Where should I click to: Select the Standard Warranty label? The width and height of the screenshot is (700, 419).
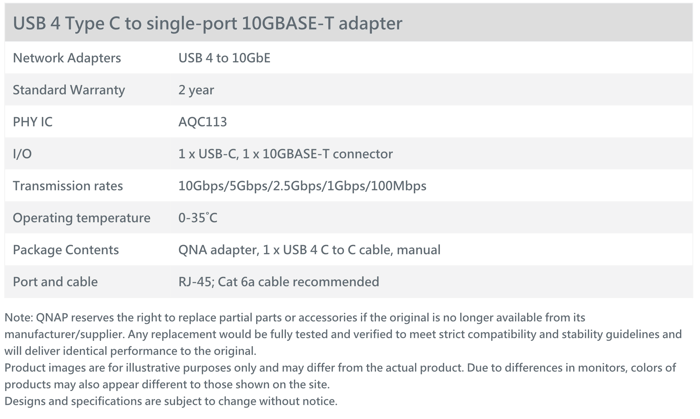[x=69, y=90]
